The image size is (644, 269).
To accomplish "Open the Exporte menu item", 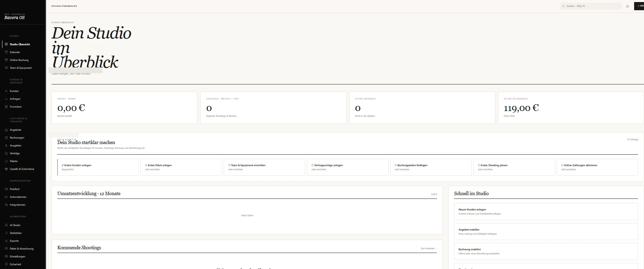I will pos(23,241).
